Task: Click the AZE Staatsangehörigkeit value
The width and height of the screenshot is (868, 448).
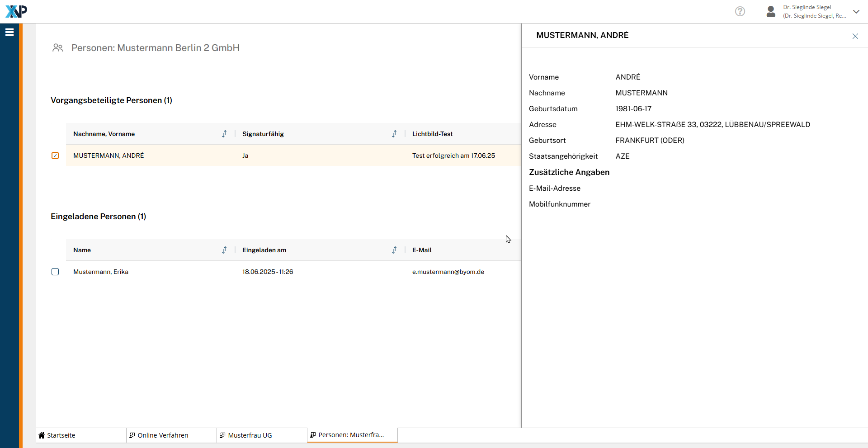Action: (623, 156)
